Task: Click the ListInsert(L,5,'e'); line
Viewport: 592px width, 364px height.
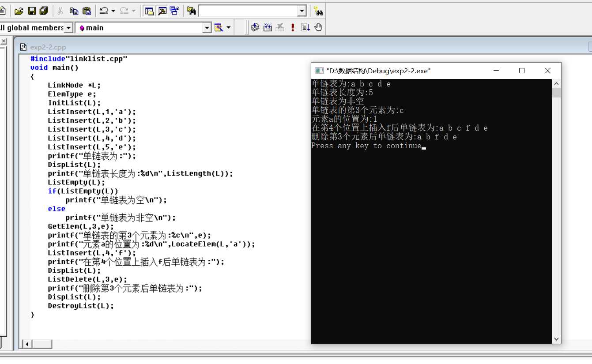Action: (92, 147)
